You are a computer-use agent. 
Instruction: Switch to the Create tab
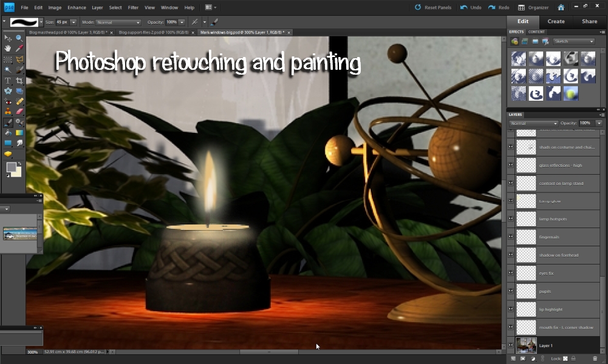[x=556, y=21]
